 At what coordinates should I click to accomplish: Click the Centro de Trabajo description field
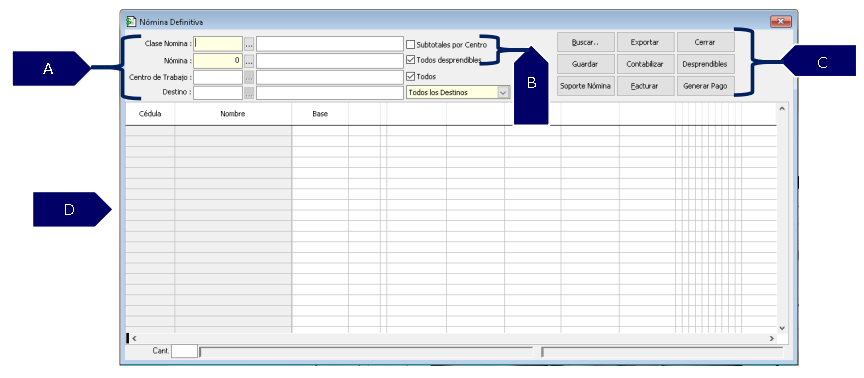click(330, 77)
